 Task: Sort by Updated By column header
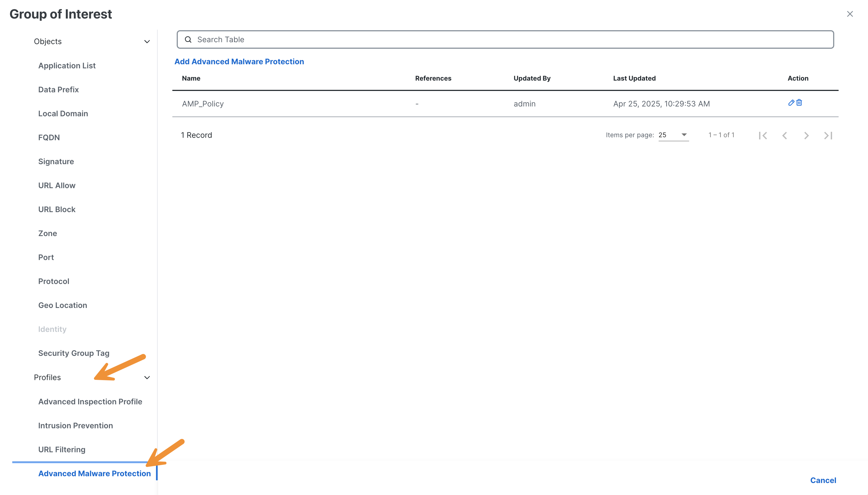pyautogui.click(x=532, y=78)
